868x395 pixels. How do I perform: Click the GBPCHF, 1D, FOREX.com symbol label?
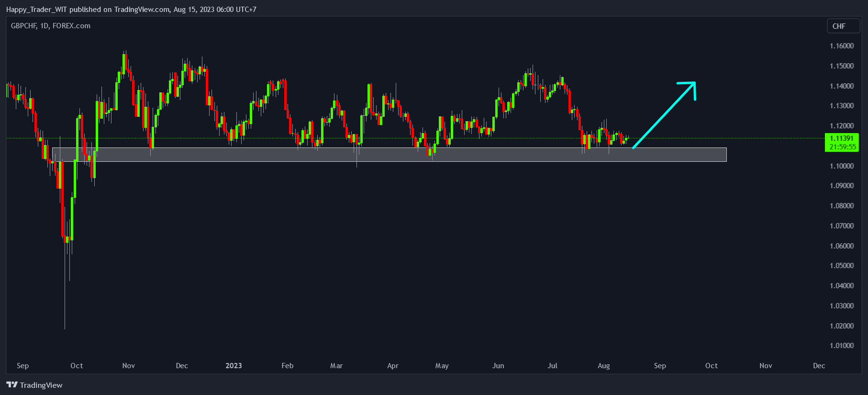pos(51,26)
